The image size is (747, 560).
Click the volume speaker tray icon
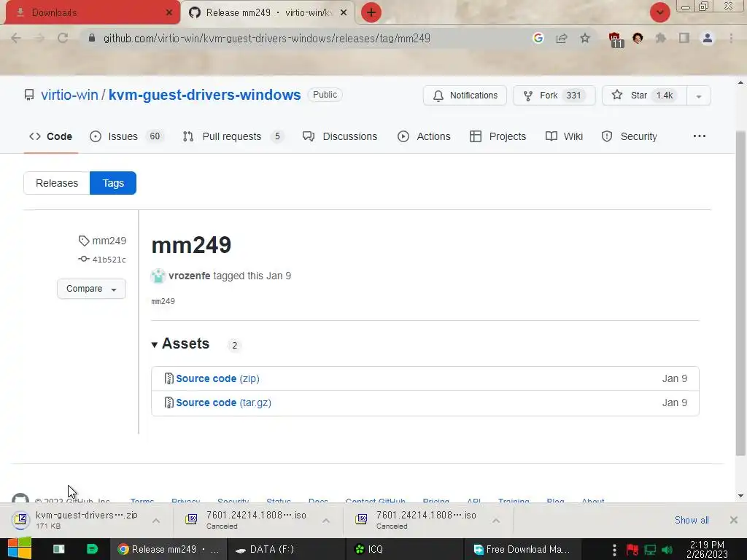click(x=667, y=550)
